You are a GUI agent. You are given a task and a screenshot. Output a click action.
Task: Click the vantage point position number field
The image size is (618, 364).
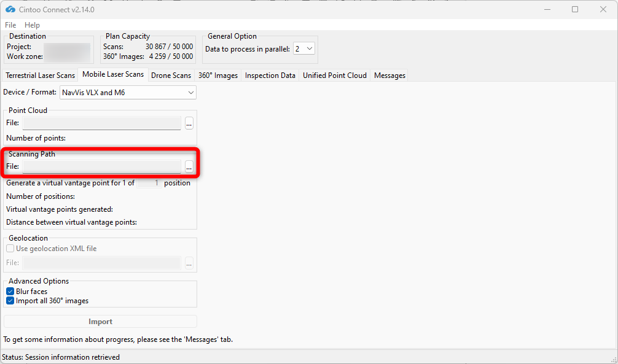(149, 183)
